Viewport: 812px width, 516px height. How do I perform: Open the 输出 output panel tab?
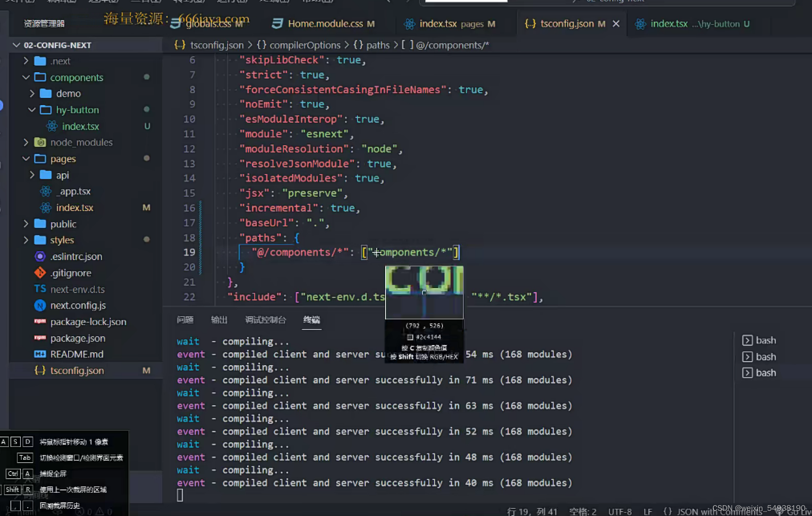[x=219, y=320]
